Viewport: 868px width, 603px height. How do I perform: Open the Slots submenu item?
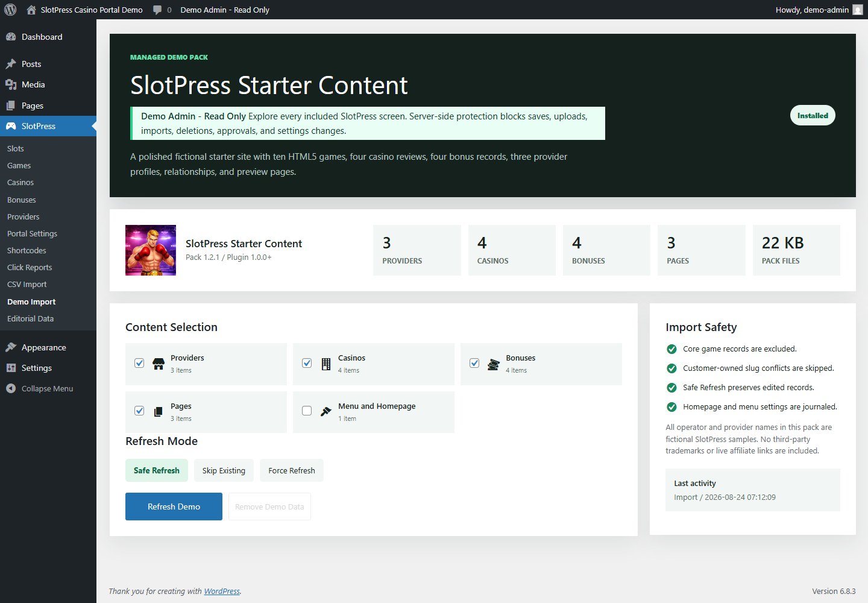point(16,148)
